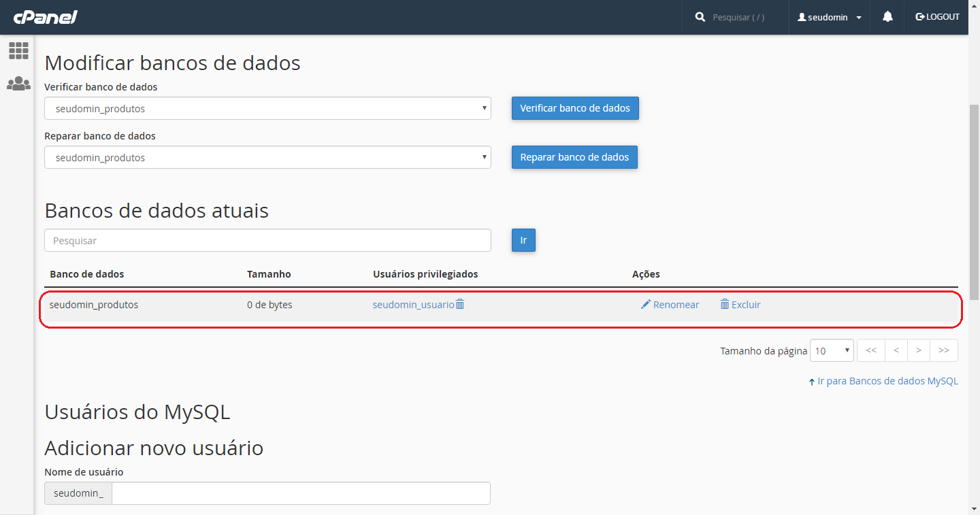
Task: Focus the Pesquisar databases search field
Action: pyautogui.click(x=267, y=240)
